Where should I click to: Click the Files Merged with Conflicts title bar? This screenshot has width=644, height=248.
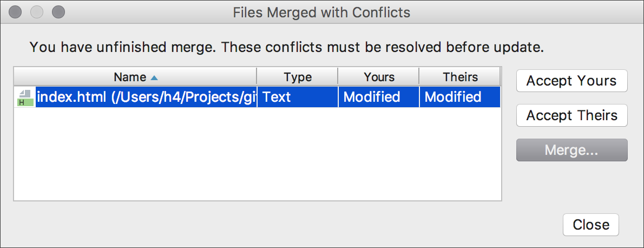321,12
